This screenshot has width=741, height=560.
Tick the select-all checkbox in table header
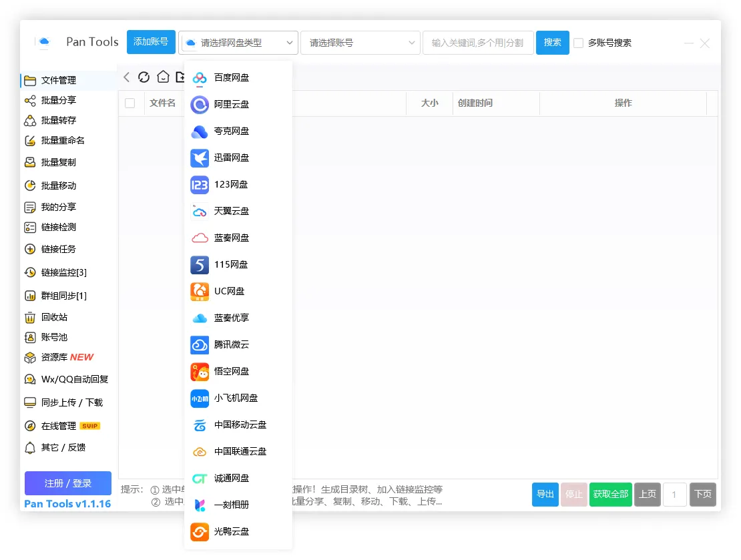click(x=130, y=103)
